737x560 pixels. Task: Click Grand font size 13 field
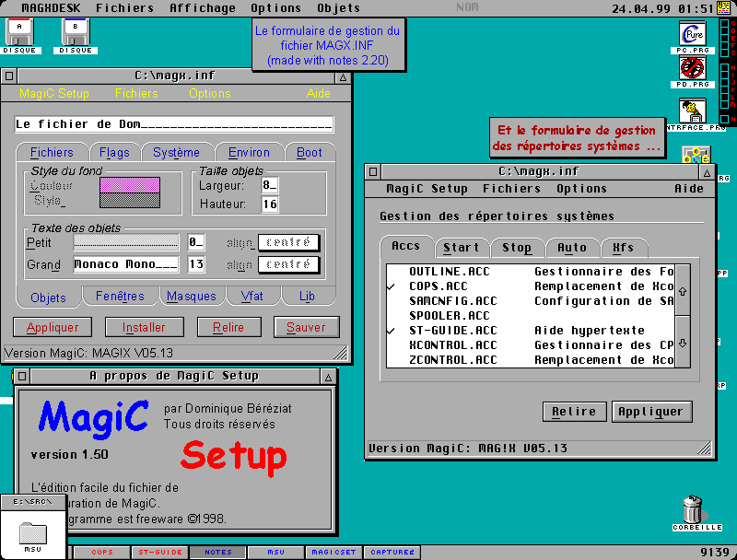[196, 264]
